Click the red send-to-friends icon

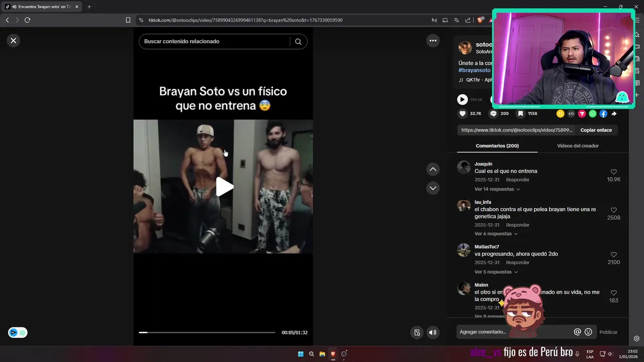(x=582, y=114)
